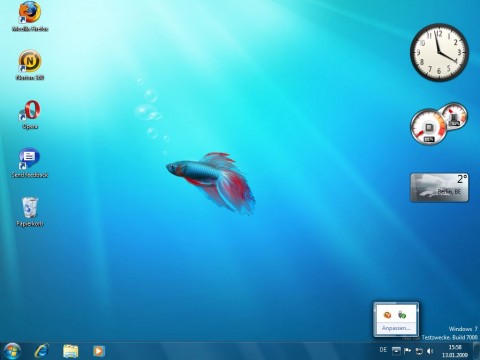Screen dimensions: 480x360
Task: Click the taskbar clock showing 15:58
Action: pyautogui.click(x=455, y=351)
